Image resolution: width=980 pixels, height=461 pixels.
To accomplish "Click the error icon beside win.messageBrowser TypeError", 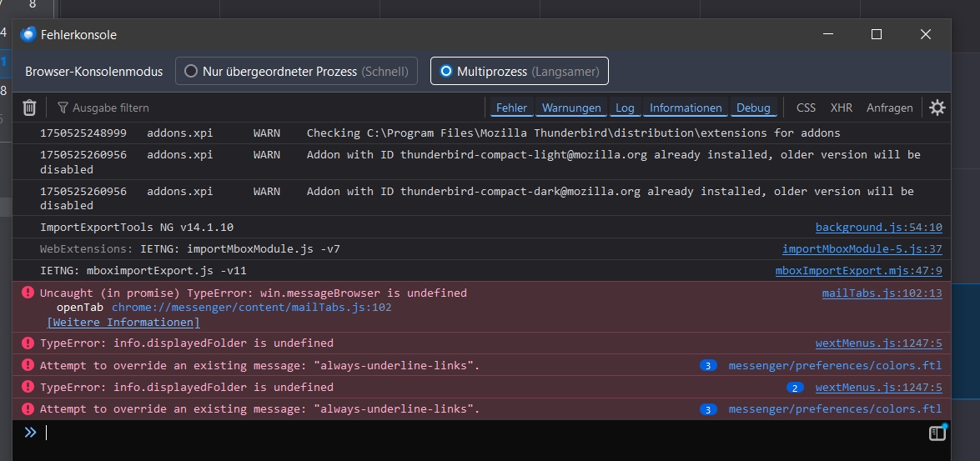I will (x=28, y=293).
